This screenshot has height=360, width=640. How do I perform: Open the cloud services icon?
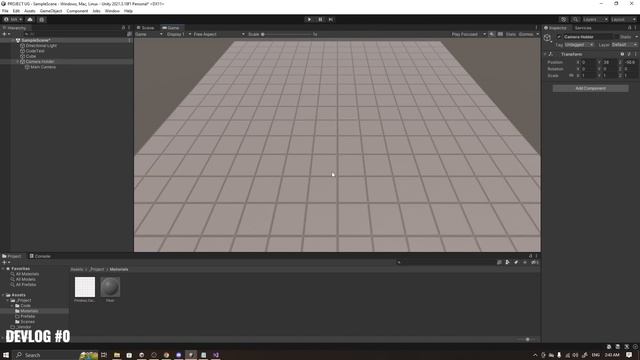(x=30, y=19)
